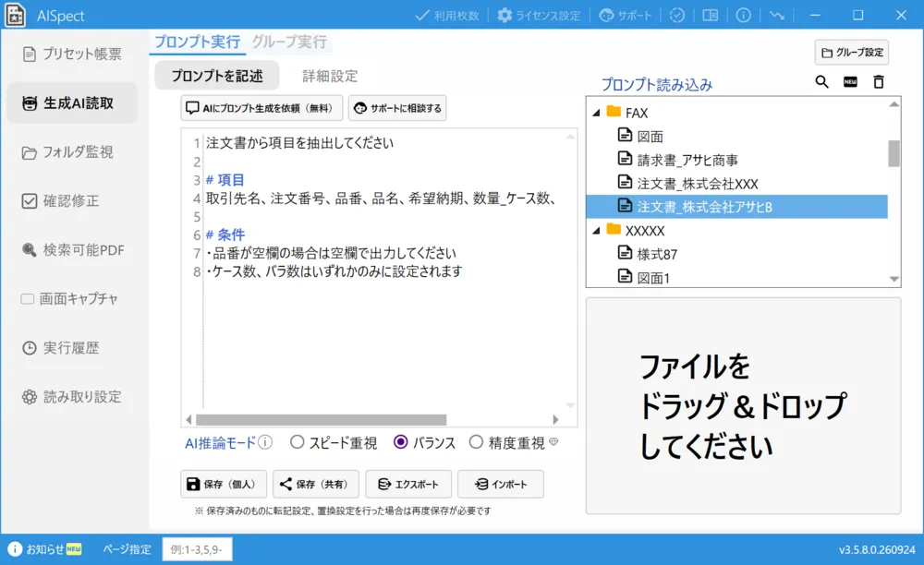The image size is (924, 565).
Task: Click the search magnifier icon above prompt list
Action: pos(821,82)
